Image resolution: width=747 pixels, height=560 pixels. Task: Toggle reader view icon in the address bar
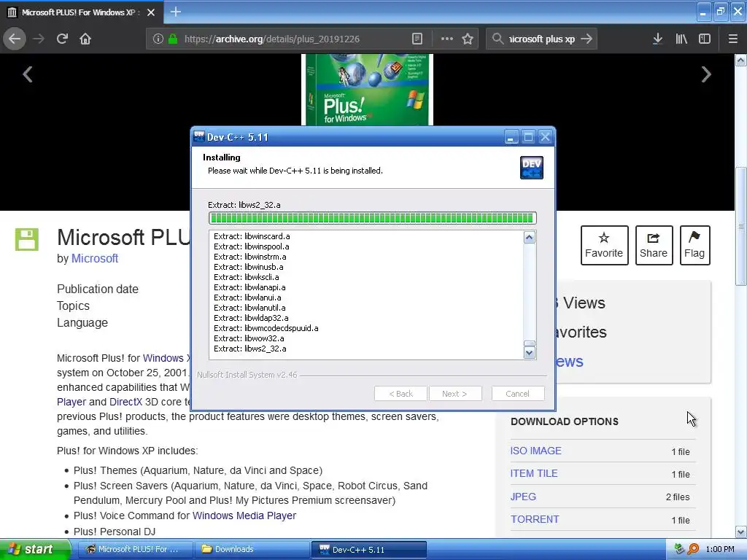click(x=417, y=39)
